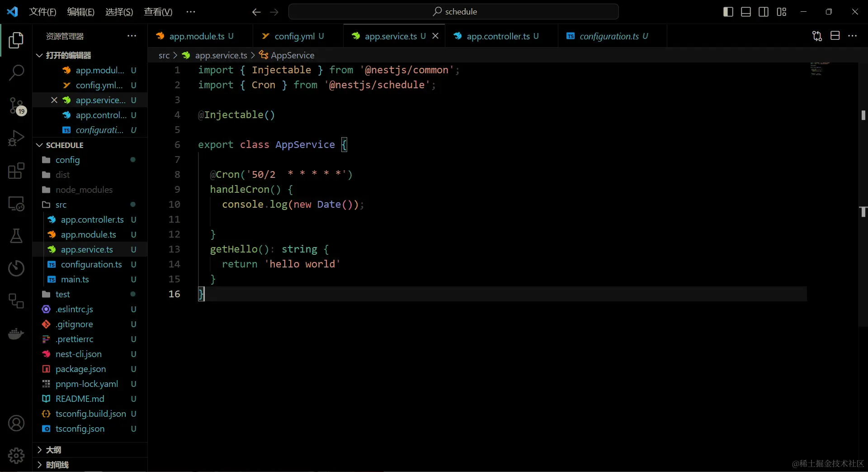Toggle primary side bar visibility

[x=728, y=12]
